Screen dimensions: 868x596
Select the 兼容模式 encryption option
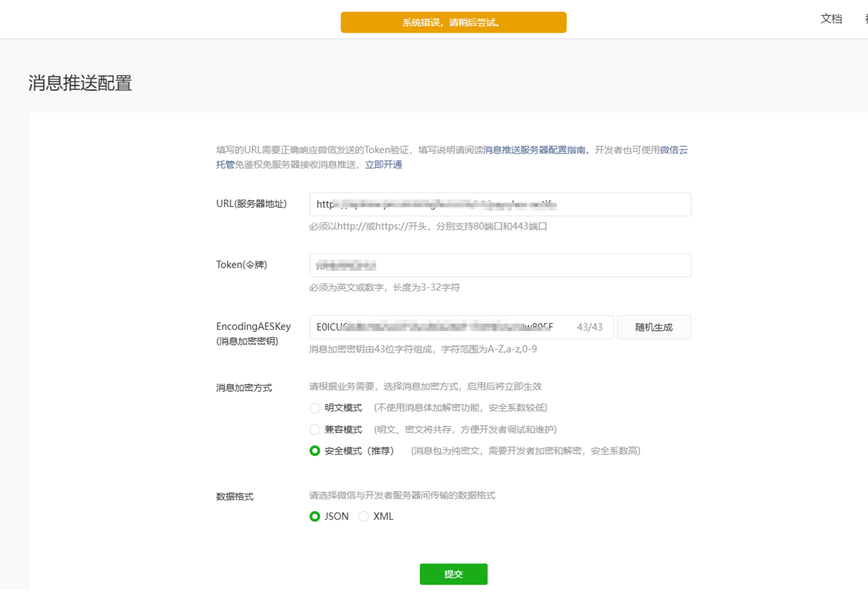click(x=315, y=429)
